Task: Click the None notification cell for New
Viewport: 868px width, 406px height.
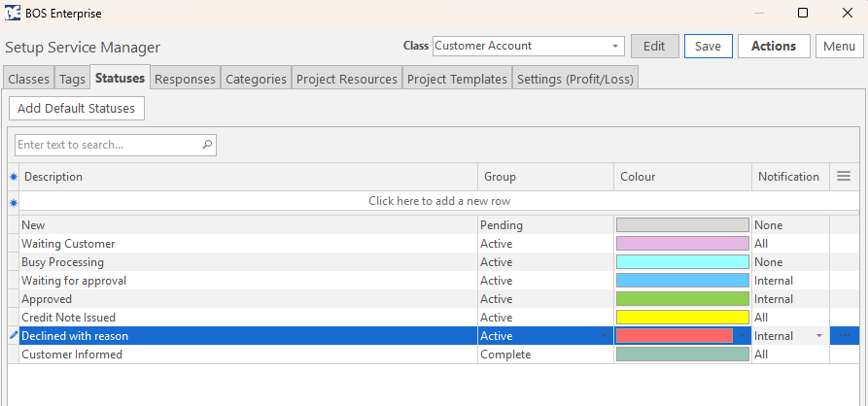Action: pos(790,225)
